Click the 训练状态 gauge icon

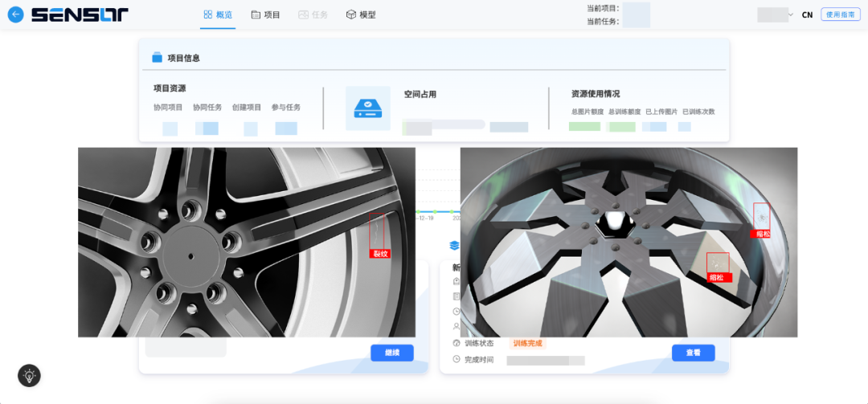(x=457, y=343)
